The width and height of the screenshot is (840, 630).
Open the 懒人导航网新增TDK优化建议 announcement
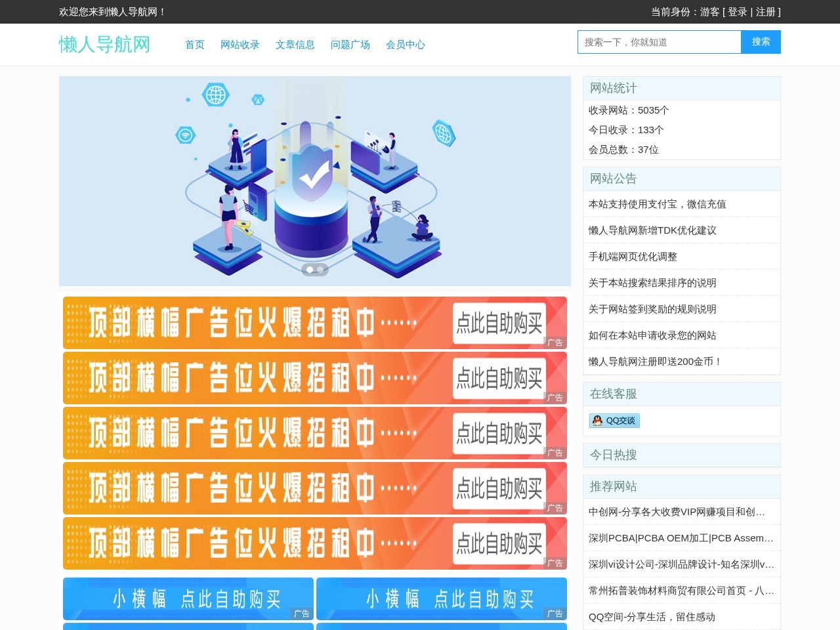(x=652, y=230)
